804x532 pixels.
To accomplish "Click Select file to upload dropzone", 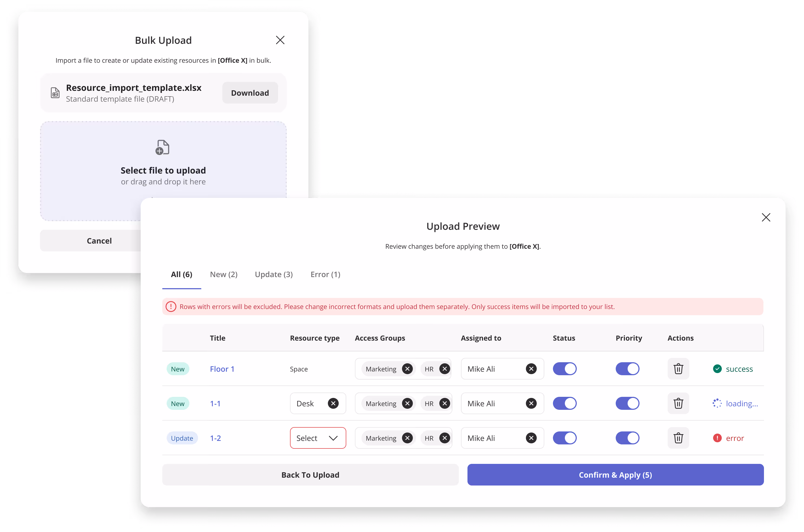I will click(x=163, y=171).
